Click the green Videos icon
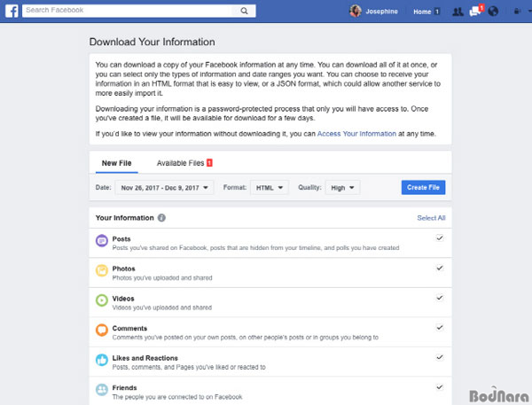This screenshot has height=405, width=532. pos(102,300)
